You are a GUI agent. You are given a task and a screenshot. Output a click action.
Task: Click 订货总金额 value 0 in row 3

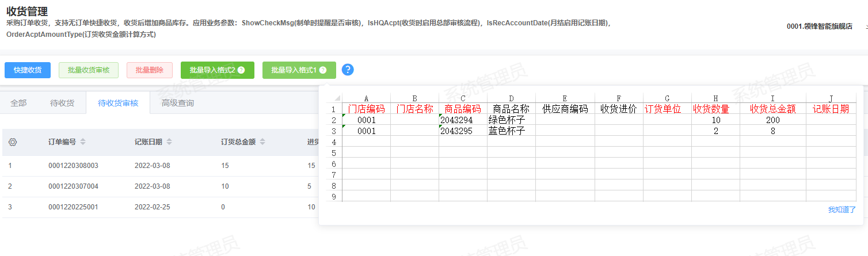pyautogui.click(x=223, y=207)
